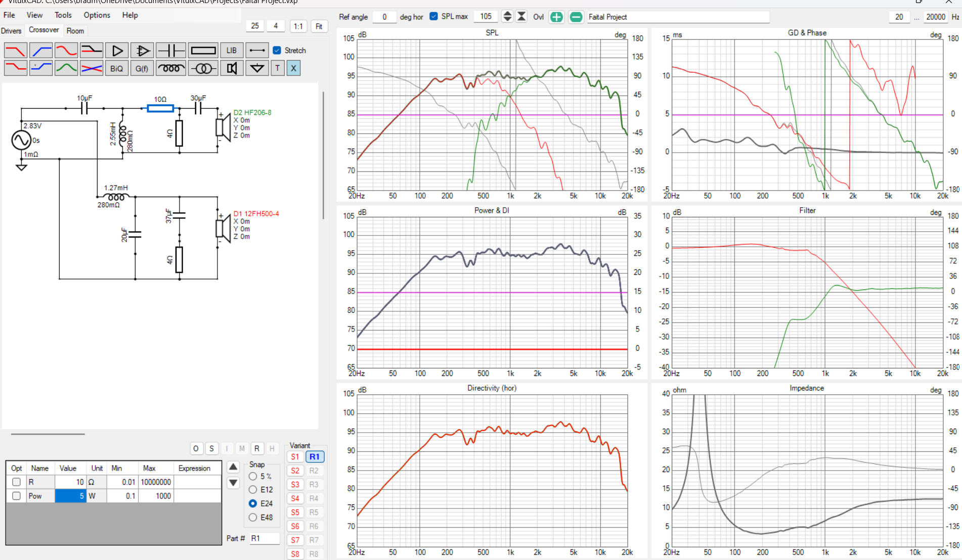Select the blue 10Ω resistor in schematic
The height and width of the screenshot is (560, 962).
coord(160,108)
